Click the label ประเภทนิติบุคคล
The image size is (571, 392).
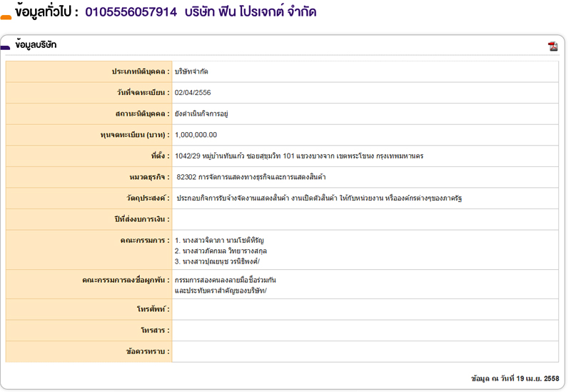click(141, 72)
